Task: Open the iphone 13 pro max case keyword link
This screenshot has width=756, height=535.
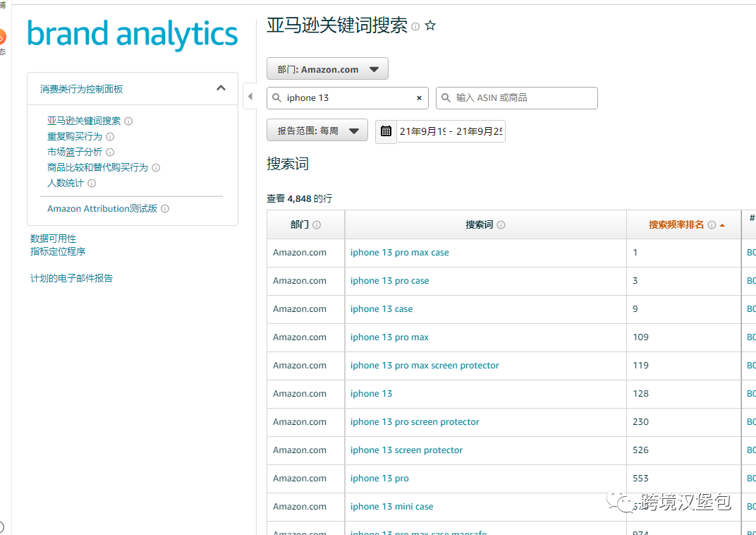Action: [399, 252]
